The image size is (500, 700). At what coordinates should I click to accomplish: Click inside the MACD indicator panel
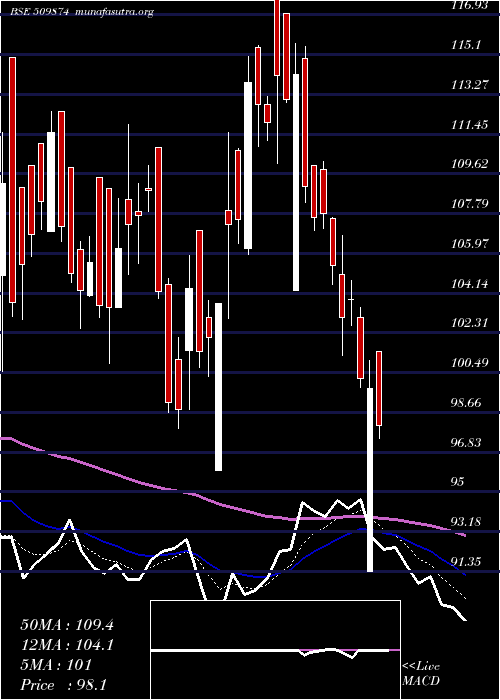(275, 650)
